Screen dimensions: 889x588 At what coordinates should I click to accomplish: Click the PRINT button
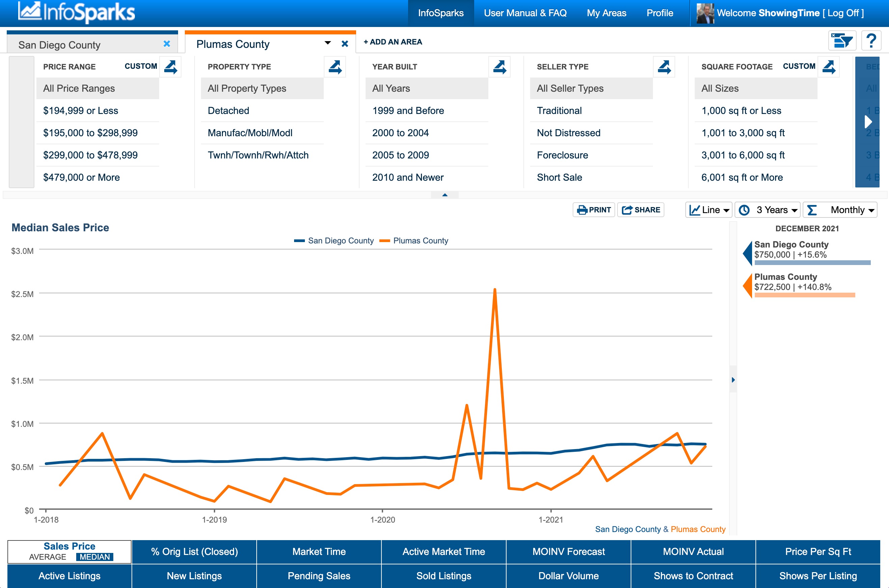[x=594, y=210]
